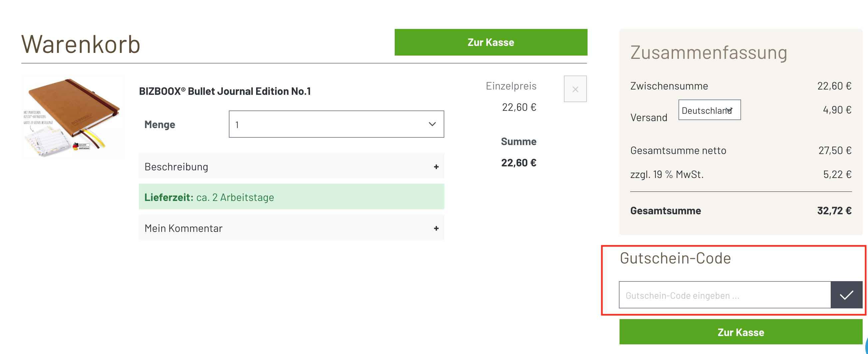Image resolution: width=868 pixels, height=354 pixels.
Task: Open the Menge quantity dropdown
Action: pyautogui.click(x=337, y=124)
